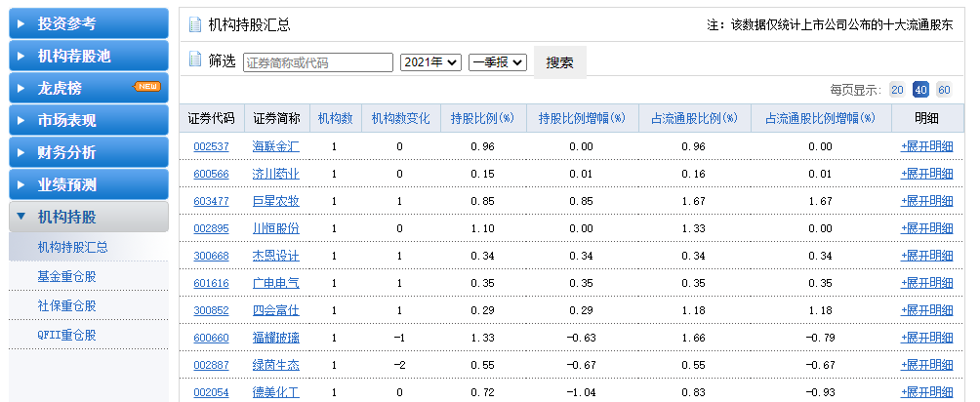Screen dimensions: 980x402
Task: Open 四会富仕 stock link
Action: (275, 310)
